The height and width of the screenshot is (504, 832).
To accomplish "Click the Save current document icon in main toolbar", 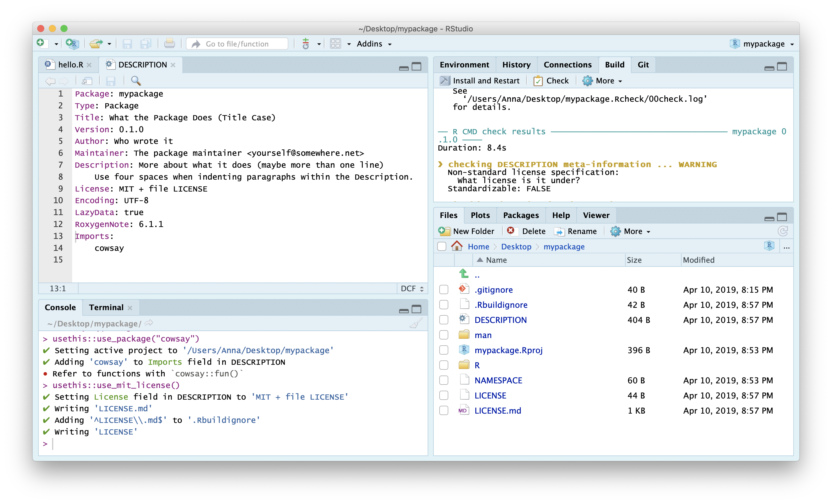I will tap(127, 44).
